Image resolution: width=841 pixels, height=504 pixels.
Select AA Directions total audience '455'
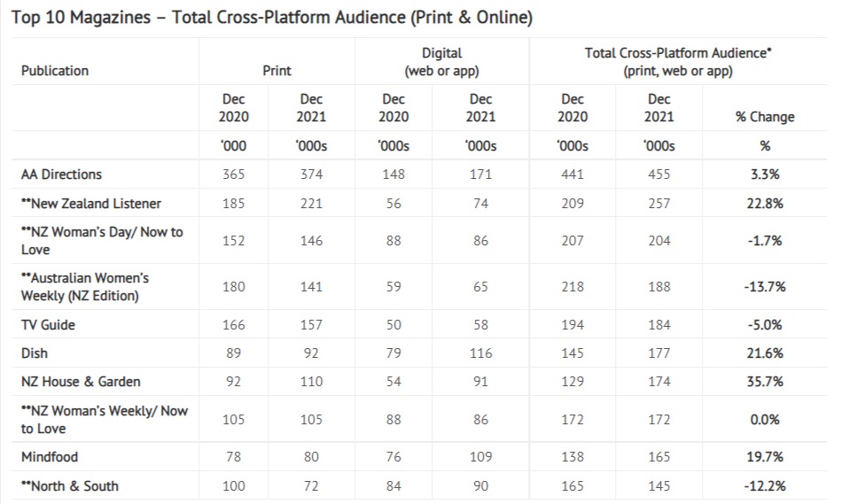(658, 174)
